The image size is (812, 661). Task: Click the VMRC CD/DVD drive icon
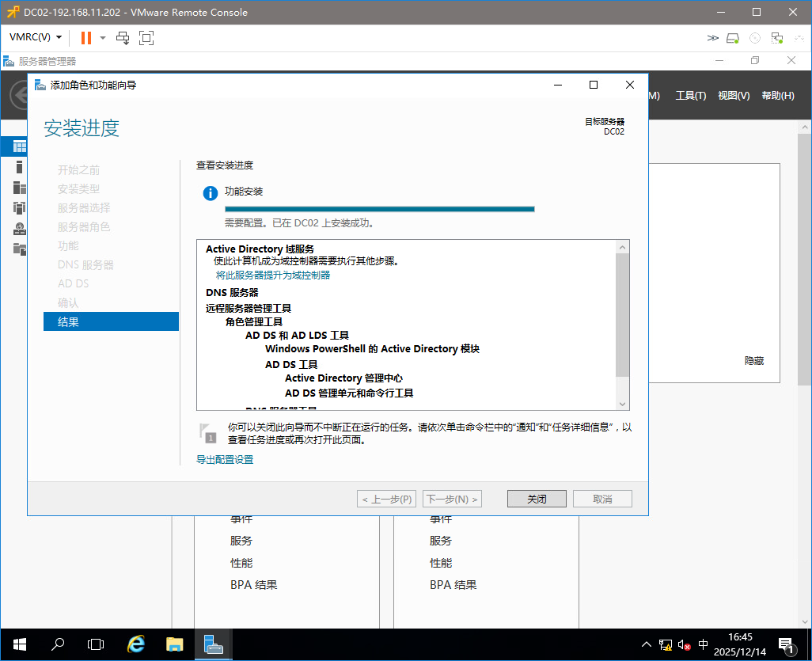[x=755, y=38]
